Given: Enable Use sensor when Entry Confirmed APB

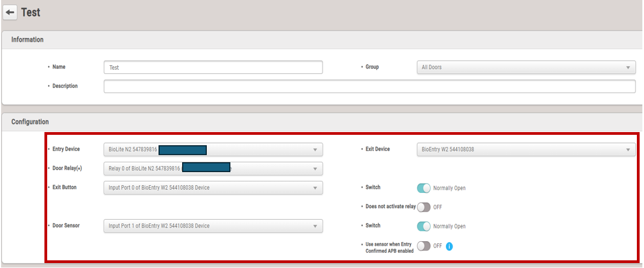Looking at the screenshot, I should (423, 246).
